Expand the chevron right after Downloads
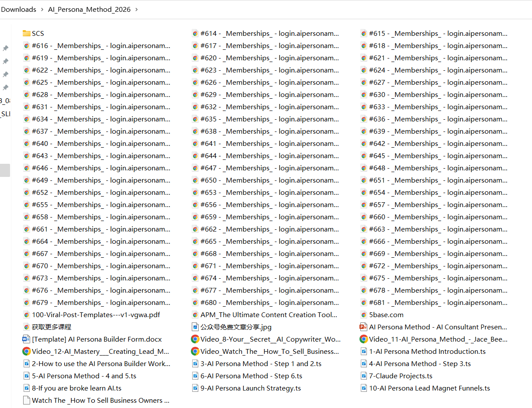The width and height of the screenshot is (532, 408). click(42, 9)
